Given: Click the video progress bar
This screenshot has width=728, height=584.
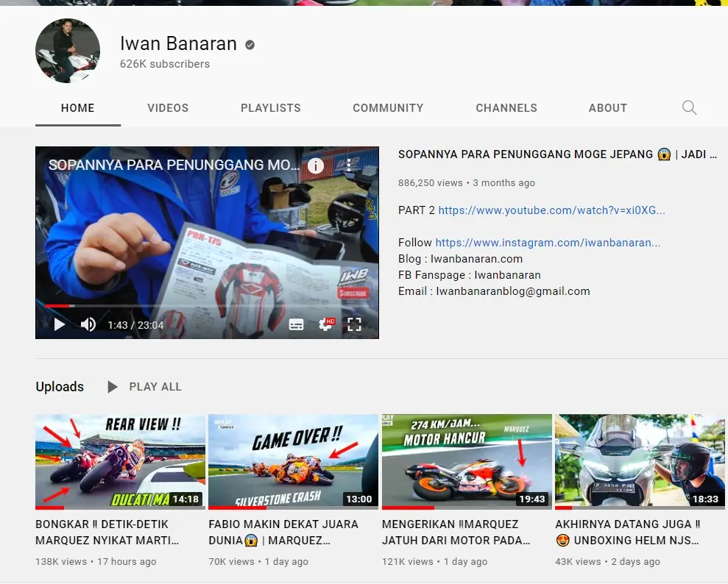Looking at the screenshot, I should tap(207, 306).
